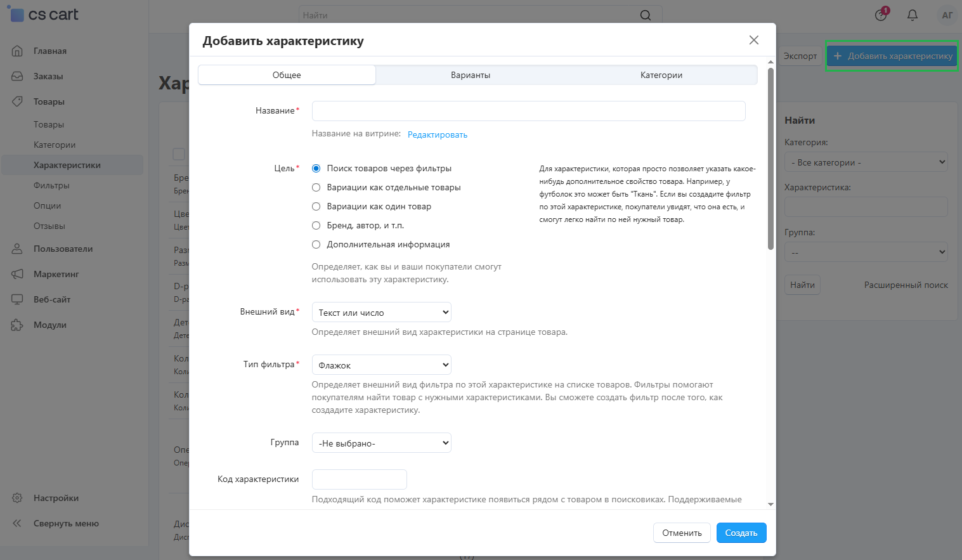Screen dimensions: 962x560
Task: Click the Отменить button
Action: [682, 533]
